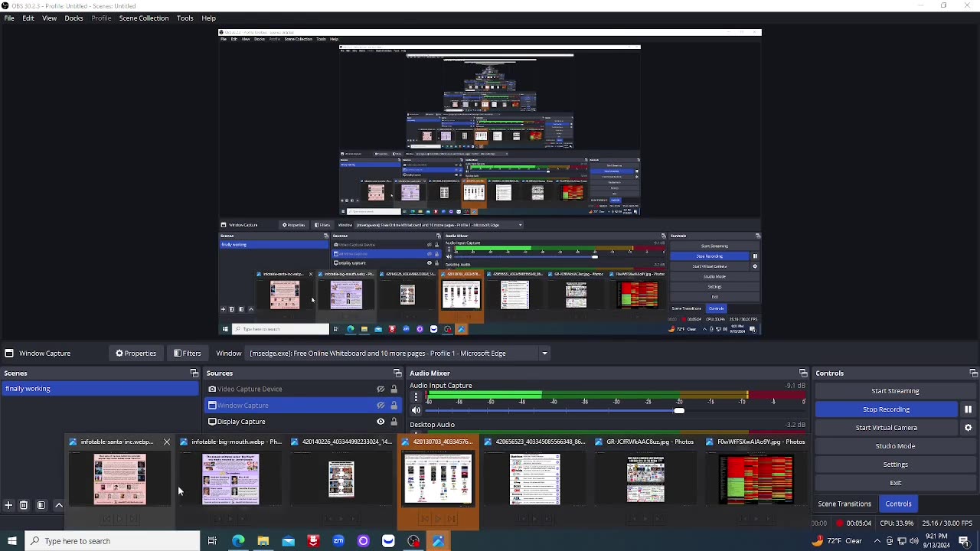This screenshot has height=551, width=980.
Task: Click the Exit button
Action: pyautogui.click(x=895, y=483)
